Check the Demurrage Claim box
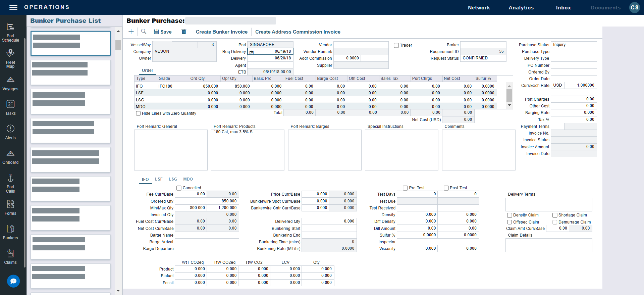The image size is (644, 295). coord(555,222)
